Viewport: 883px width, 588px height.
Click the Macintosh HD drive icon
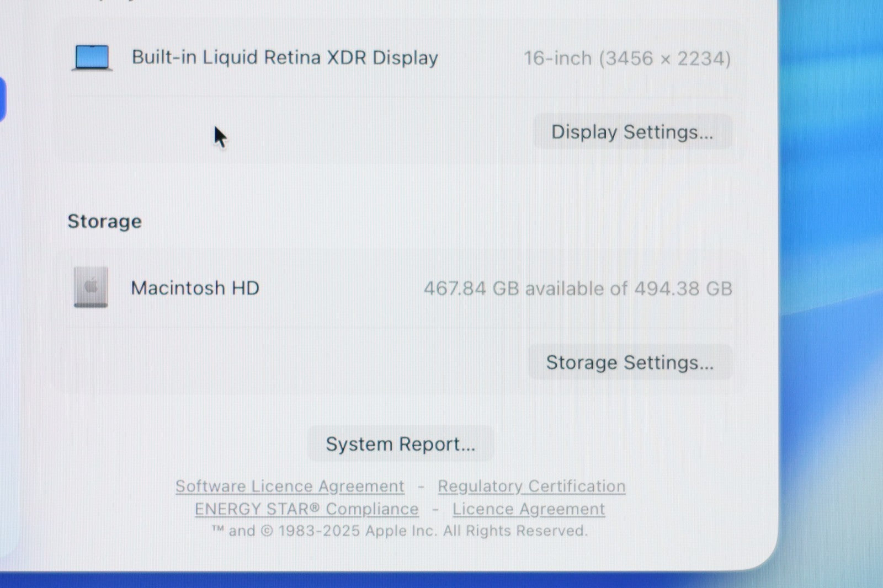coord(91,287)
